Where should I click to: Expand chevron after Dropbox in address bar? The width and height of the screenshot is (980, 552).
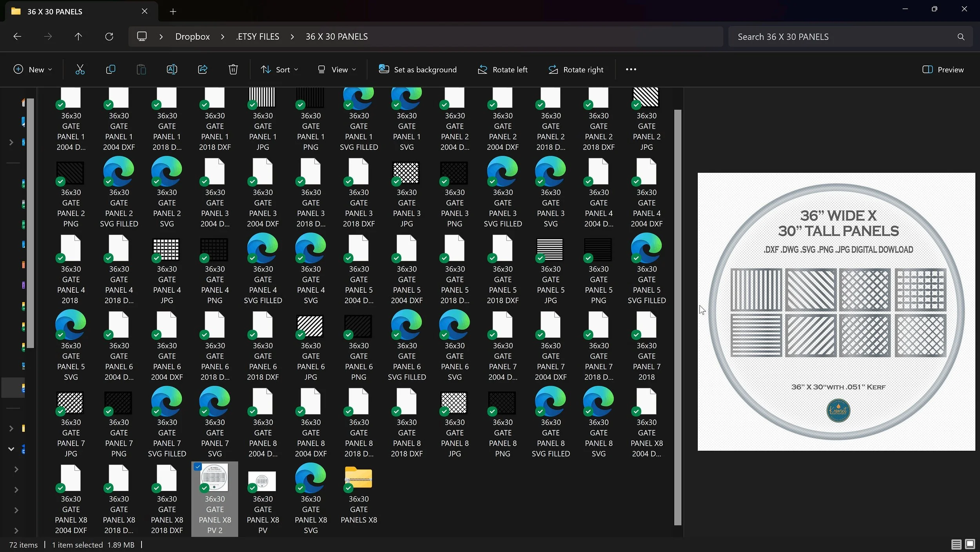[x=223, y=36]
